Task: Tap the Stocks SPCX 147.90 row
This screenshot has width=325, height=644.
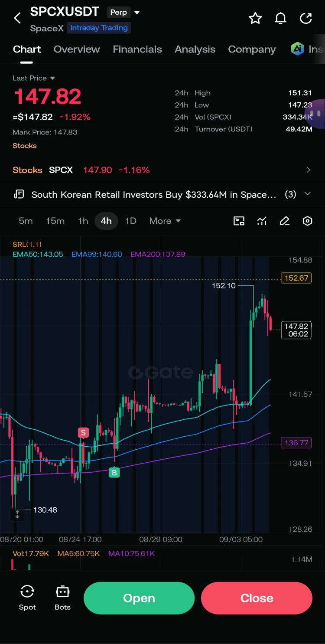Action: coord(162,170)
